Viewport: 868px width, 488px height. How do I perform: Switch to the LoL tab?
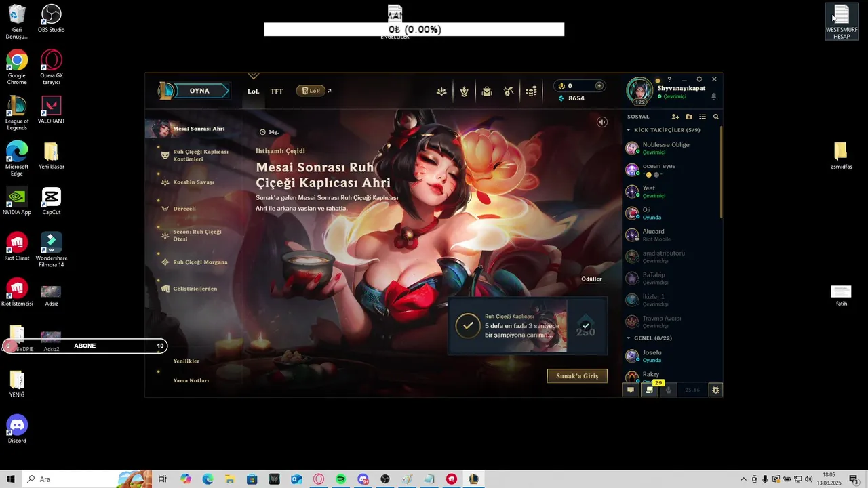pos(253,91)
